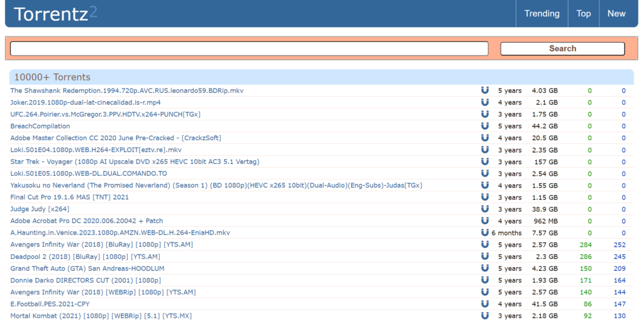Click magnet icon for Deadpool 2 (2018)
The height and width of the screenshot is (321, 644).
pyautogui.click(x=485, y=256)
